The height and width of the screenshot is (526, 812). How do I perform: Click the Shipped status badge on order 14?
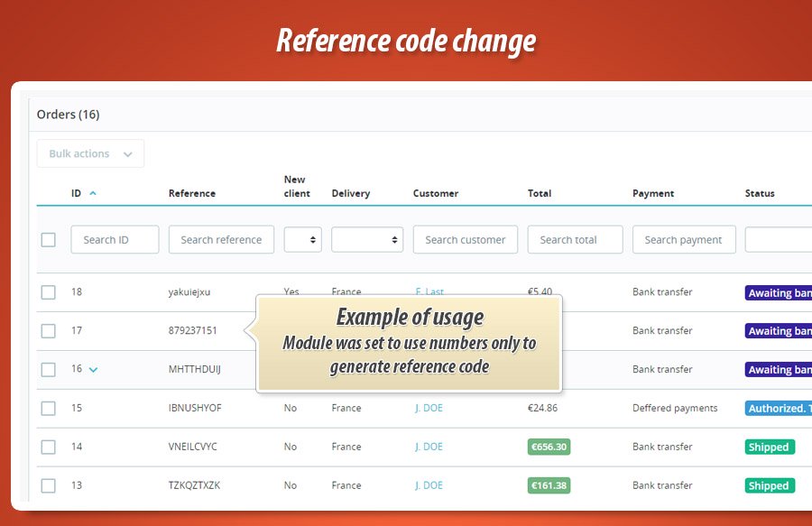coord(769,447)
